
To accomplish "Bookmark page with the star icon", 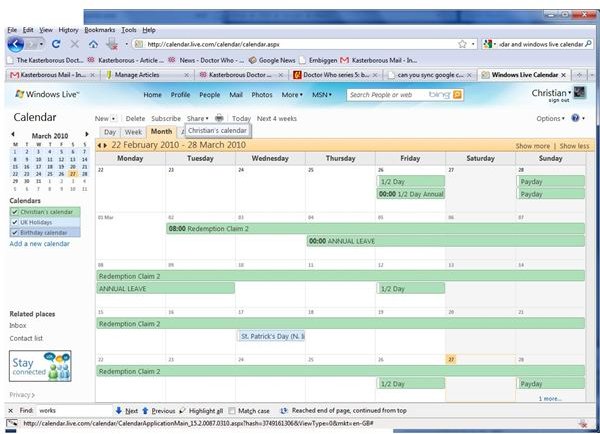I will 462,44.
